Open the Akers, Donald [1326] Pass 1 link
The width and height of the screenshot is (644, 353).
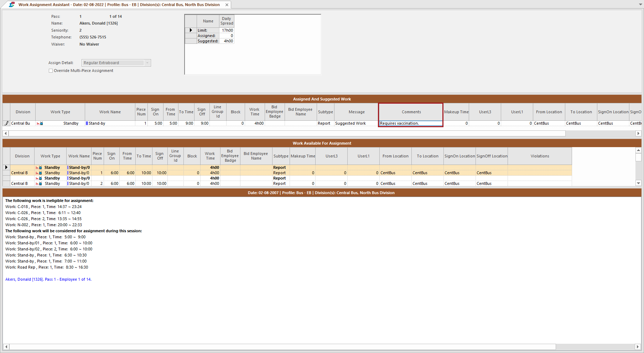[x=48, y=279]
